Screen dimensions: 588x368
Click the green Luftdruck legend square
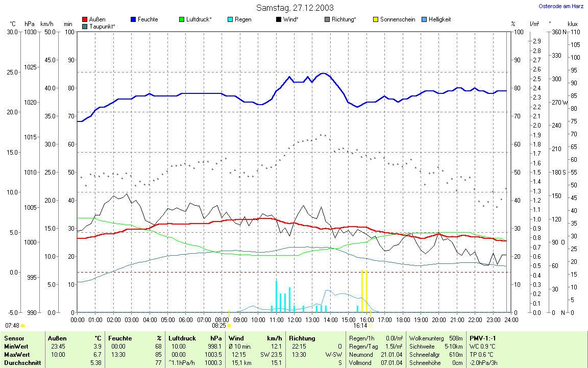pos(182,19)
